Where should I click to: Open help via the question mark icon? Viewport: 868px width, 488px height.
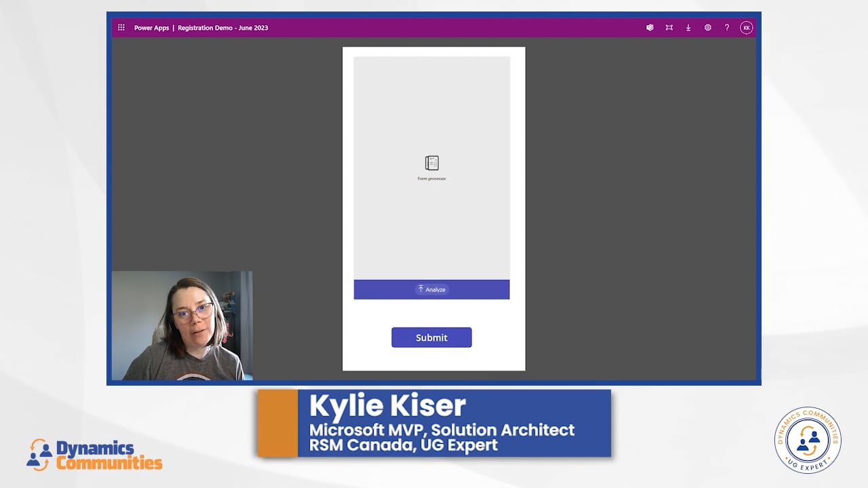pyautogui.click(x=727, y=27)
